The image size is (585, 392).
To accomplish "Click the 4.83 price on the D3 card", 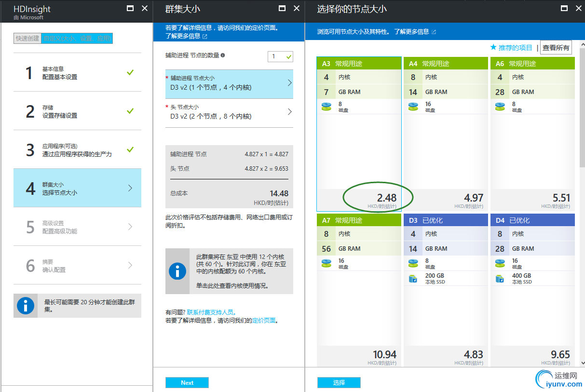I will [x=474, y=354].
